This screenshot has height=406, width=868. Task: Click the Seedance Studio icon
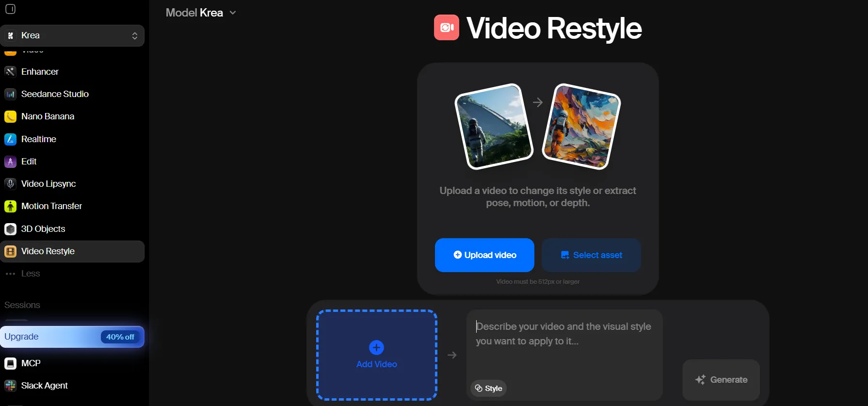pos(10,94)
